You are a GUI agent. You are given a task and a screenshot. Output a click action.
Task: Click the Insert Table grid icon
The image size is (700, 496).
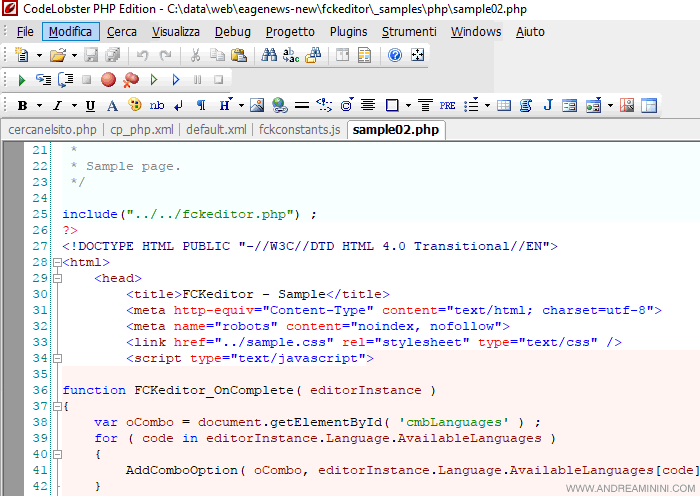coord(504,106)
